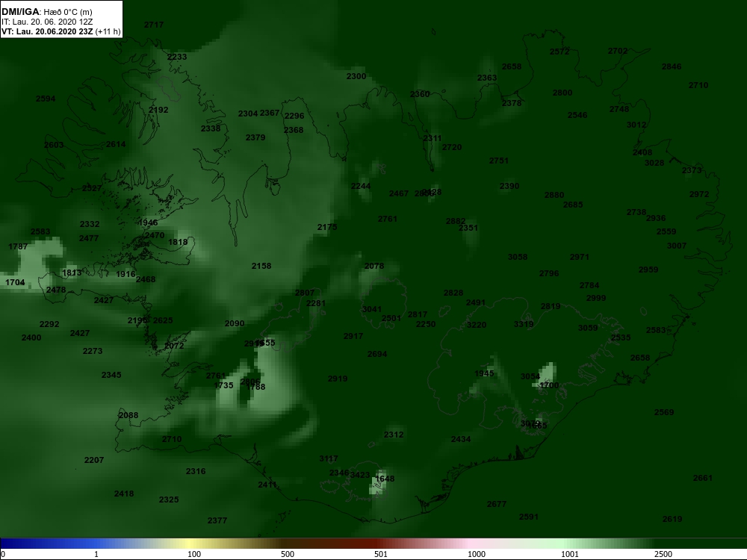The image size is (747, 560).
Task: Select the map value 2090
Action: [235, 323]
